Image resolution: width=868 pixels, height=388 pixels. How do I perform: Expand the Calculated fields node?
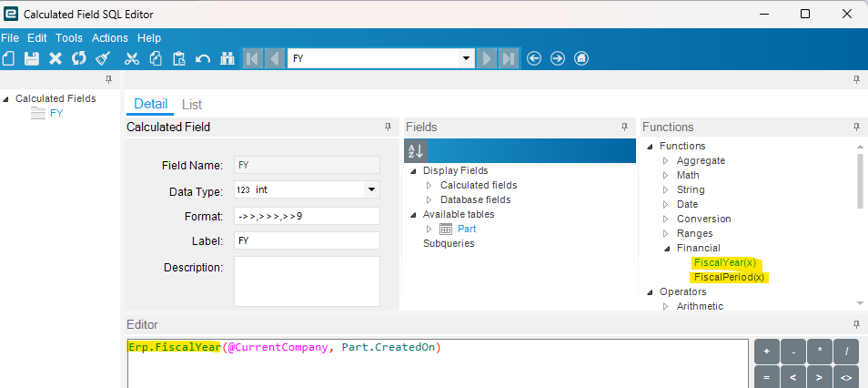[429, 185]
